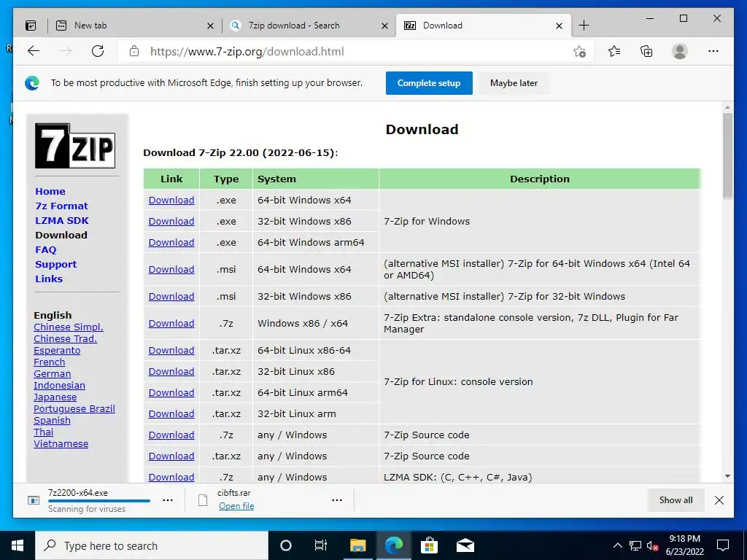Open the Support sidebar link
Image resolution: width=747 pixels, height=560 pixels.
click(55, 264)
